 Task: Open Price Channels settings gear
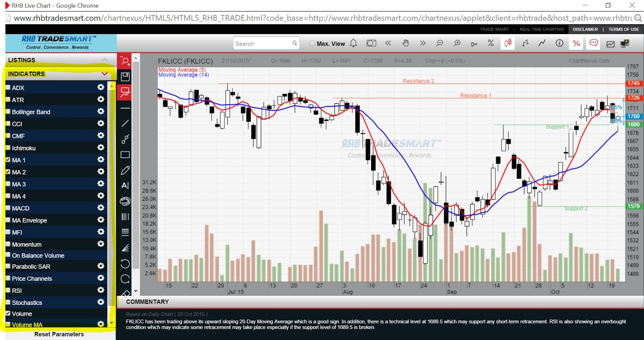coord(101,278)
